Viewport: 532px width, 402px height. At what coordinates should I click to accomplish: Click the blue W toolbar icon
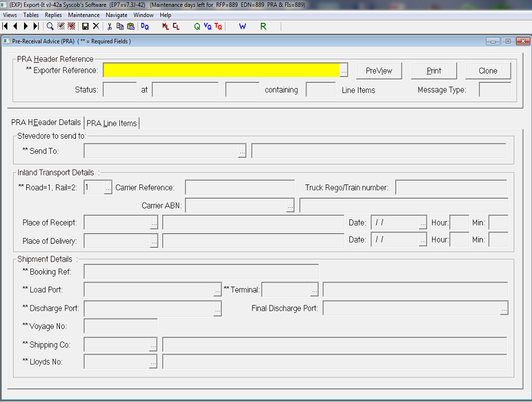242,26
